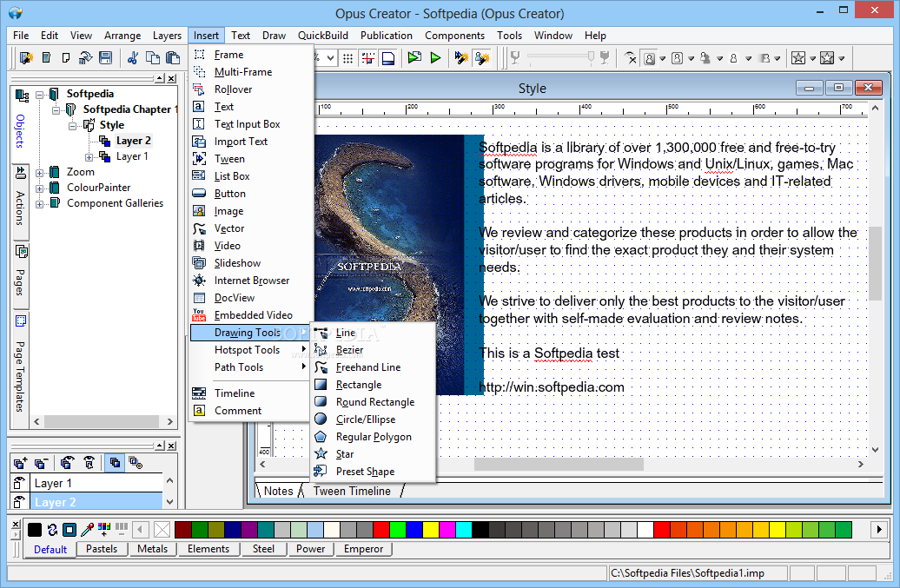Toggle the grid dots display icon
900x588 pixels.
pyautogui.click(x=347, y=58)
